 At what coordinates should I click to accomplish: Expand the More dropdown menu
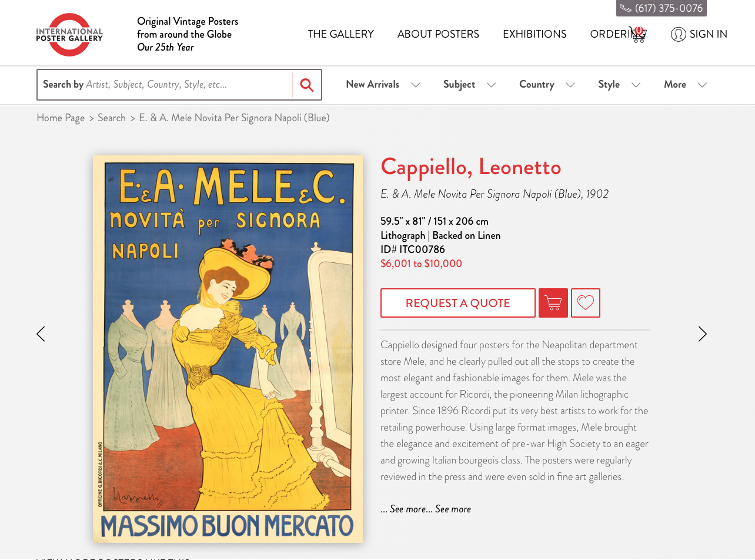(x=685, y=85)
